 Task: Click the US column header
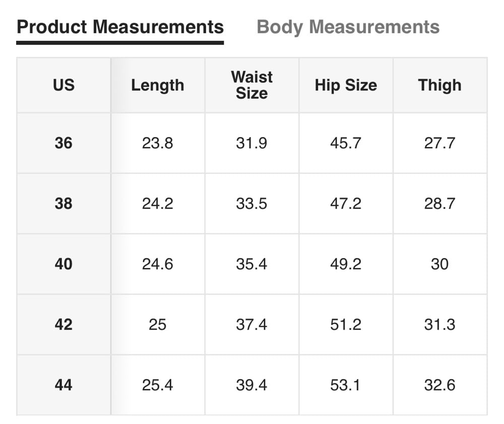point(64,85)
